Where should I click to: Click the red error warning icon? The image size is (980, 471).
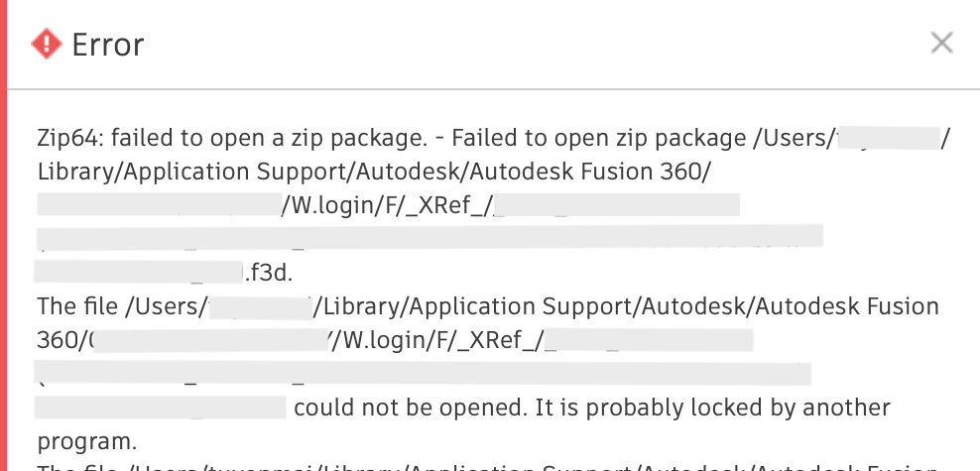coord(47,44)
